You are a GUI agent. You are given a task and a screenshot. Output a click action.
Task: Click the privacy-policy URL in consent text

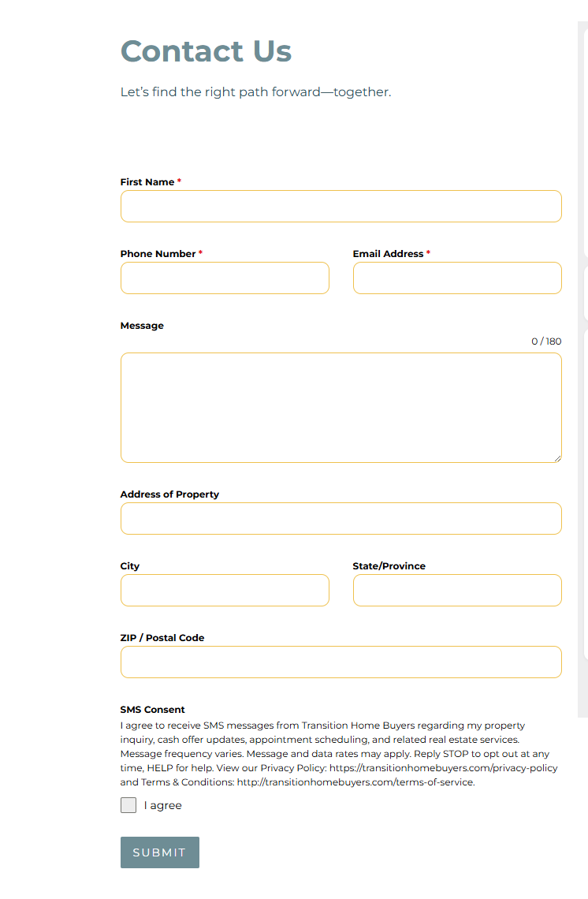pos(444,768)
